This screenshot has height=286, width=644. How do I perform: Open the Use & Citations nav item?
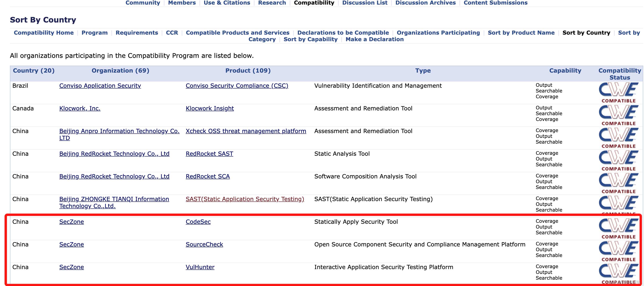(x=227, y=3)
